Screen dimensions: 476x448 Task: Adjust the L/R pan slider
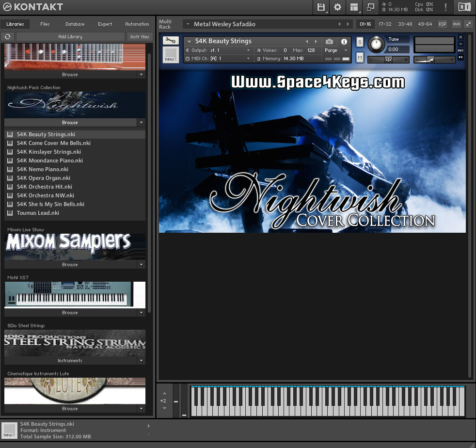[388, 60]
